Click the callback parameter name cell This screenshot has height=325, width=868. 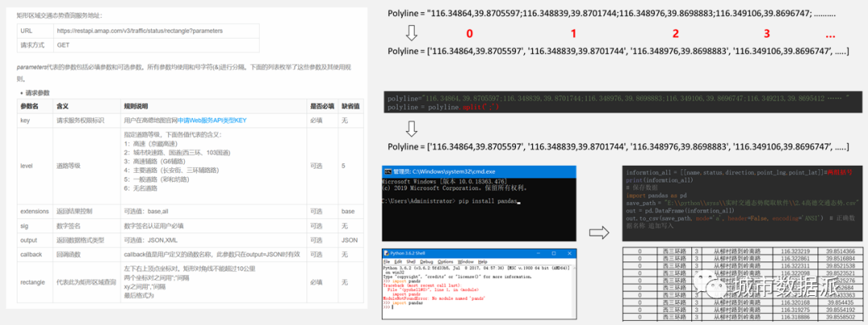pos(35,255)
